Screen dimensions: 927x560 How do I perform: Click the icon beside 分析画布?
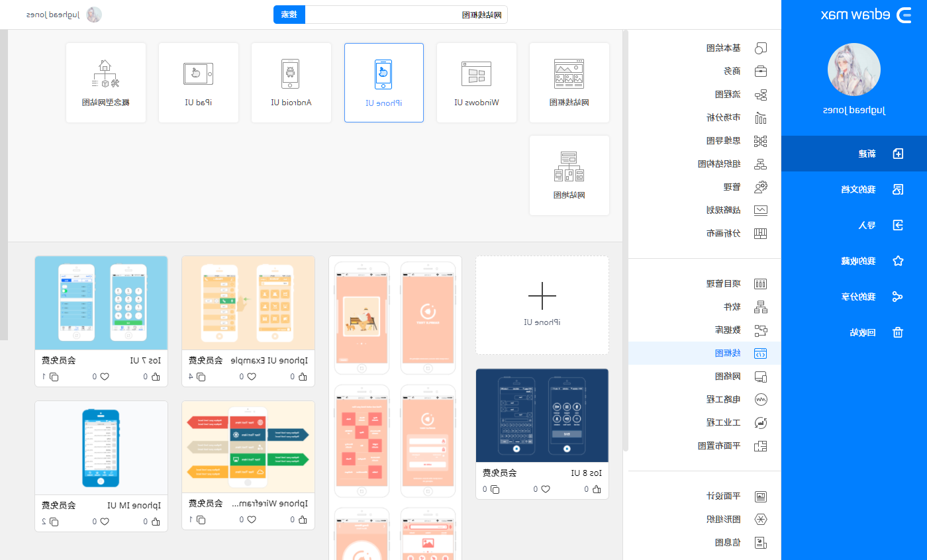tap(761, 233)
